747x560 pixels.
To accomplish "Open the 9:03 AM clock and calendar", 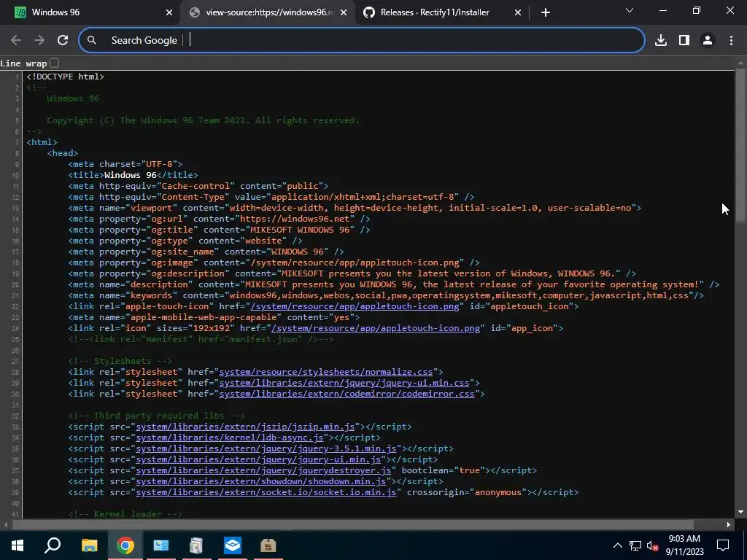I will (x=684, y=545).
